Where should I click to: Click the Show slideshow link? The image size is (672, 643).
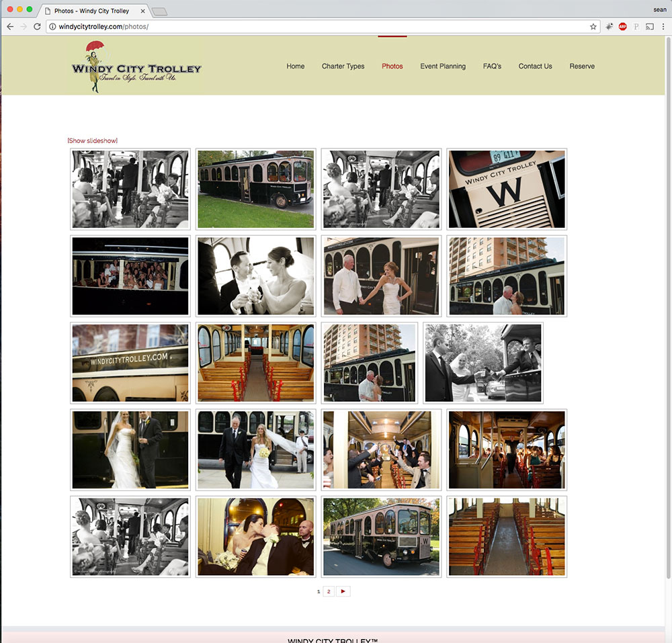point(93,140)
